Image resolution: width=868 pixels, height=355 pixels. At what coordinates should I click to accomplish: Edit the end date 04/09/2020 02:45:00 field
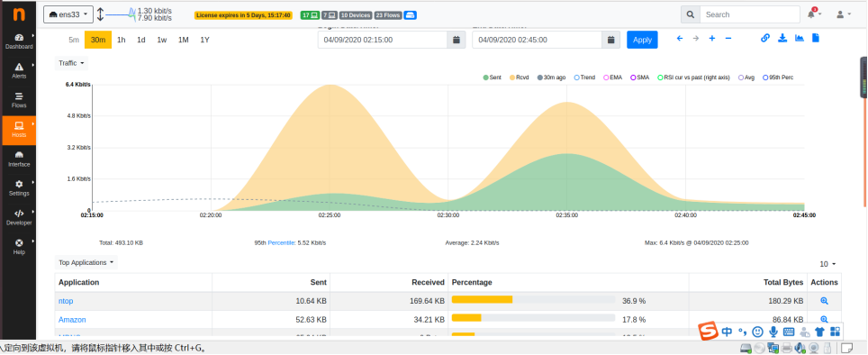click(537, 40)
